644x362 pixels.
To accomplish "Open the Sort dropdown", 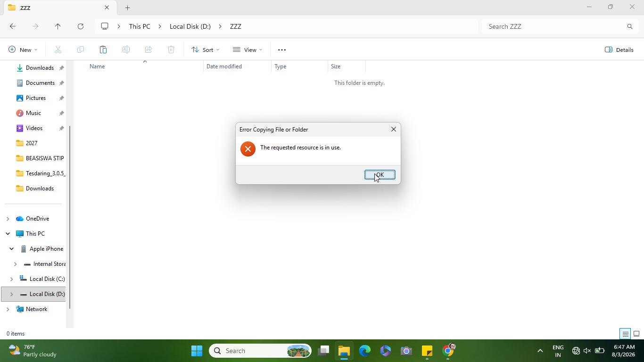I will (205, 49).
